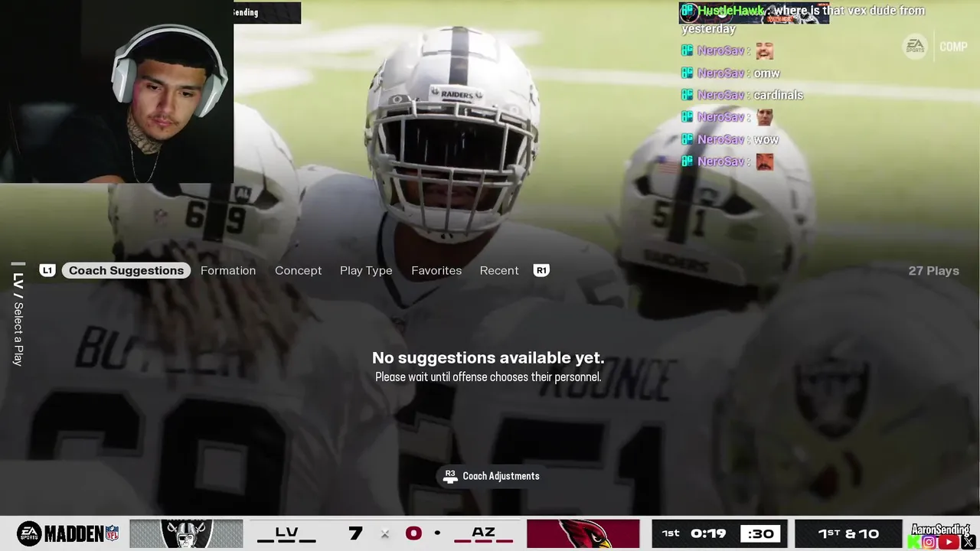
Task: Click the L1 bumper icon
Action: [x=47, y=270]
